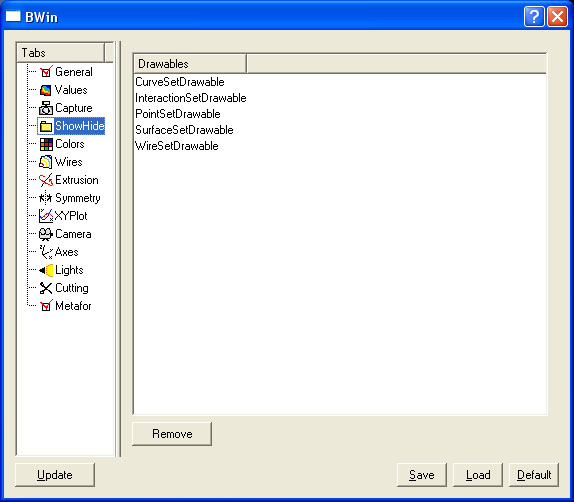The height and width of the screenshot is (502, 574).
Task: Select the Camera label in the tree
Action: point(73,234)
